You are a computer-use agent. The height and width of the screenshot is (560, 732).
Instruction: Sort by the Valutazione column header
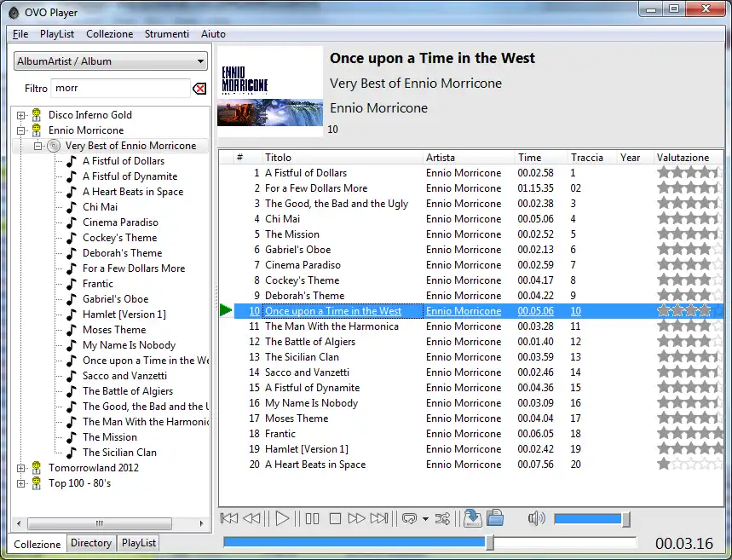(689, 158)
